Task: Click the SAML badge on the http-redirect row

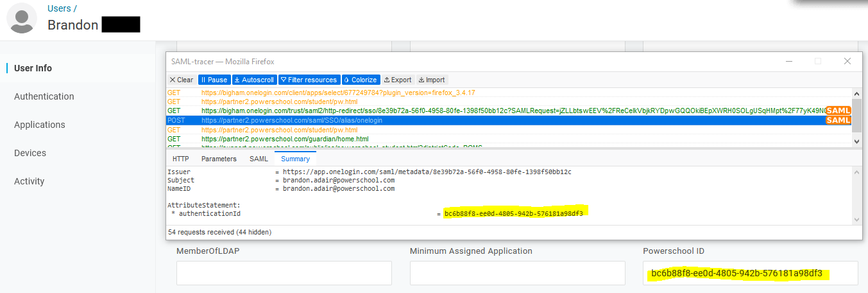Action: 838,111
